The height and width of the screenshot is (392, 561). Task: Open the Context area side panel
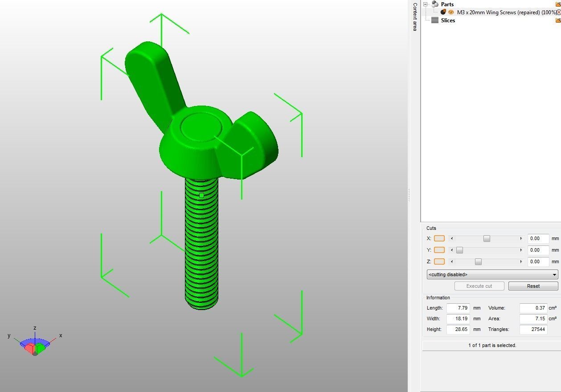click(x=414, y=18)
